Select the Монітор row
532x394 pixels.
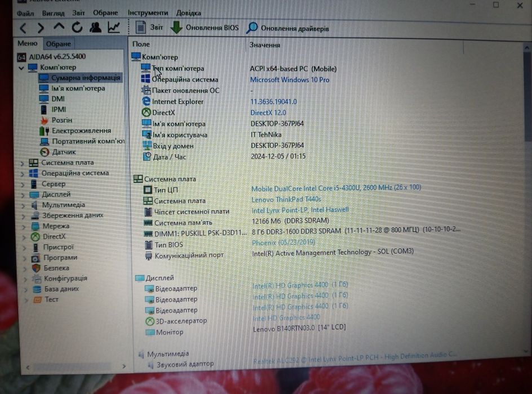(x=245, y=330)
